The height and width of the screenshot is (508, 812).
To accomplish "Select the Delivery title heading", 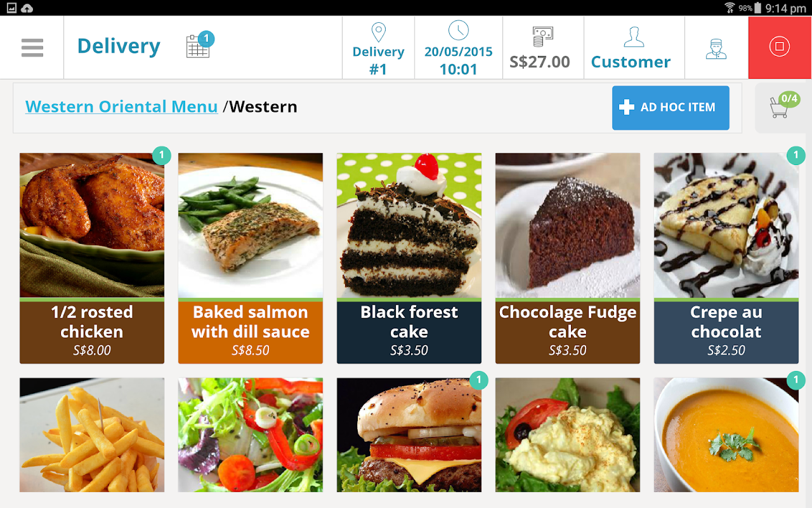I will click(x=119, y=46).
